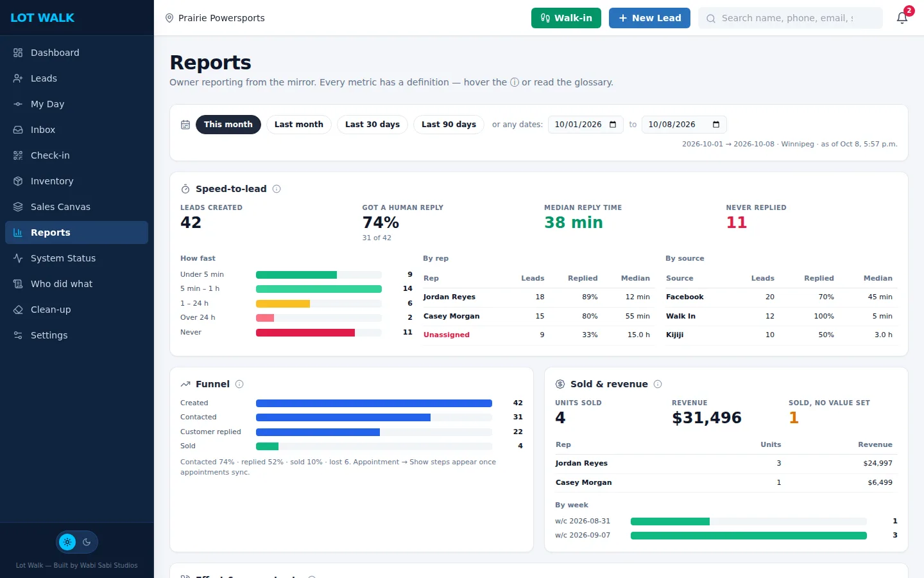Click the Inbox tray icon

tap(18, 130)
